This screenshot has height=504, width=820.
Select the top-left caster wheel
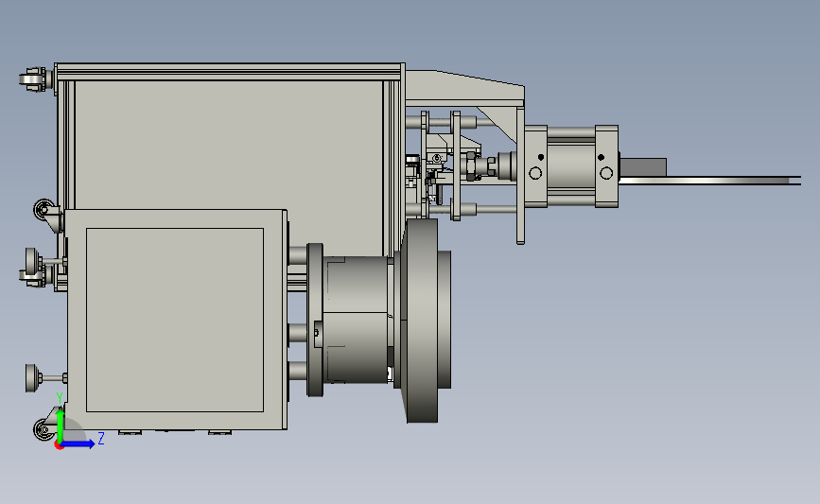[x=32, y=79]
